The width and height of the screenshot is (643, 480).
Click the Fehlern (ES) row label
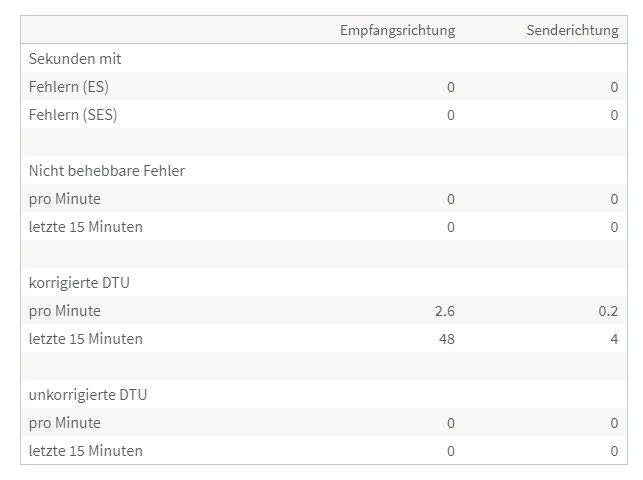(68, 87)
